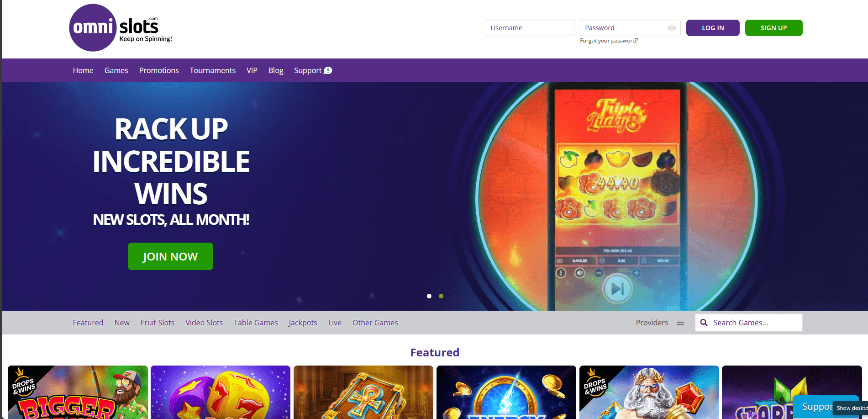
Task: Switch to Video Slots category
Action: point(204,323)
